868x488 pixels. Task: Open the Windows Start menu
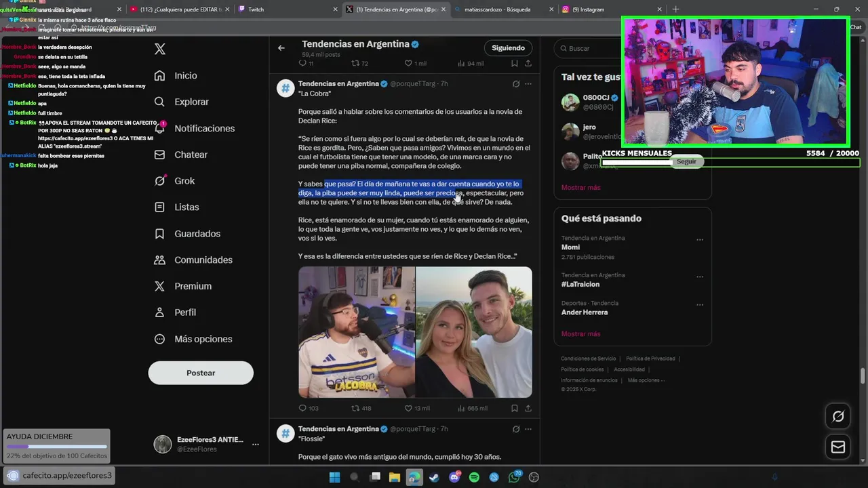[334, 477]
